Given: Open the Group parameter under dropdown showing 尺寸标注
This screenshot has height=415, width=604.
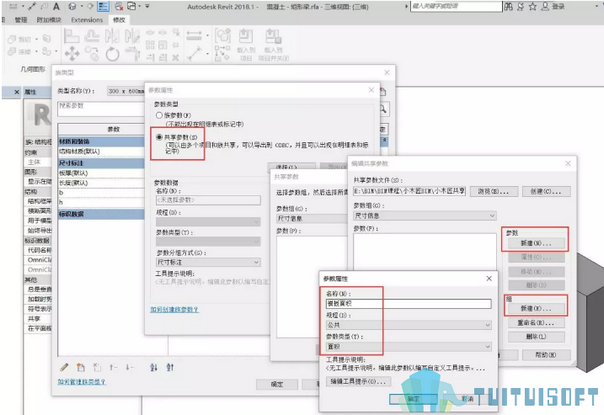Looking at the screenshot, I should pyautogui.click(x=208, y=262).
